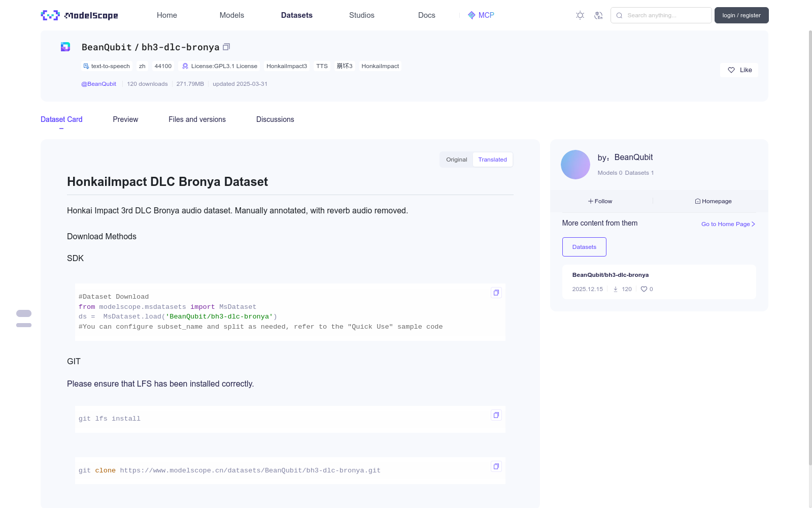Click the ModelScope logo
This screenshot has height=508, width=812.
point(79,15)
